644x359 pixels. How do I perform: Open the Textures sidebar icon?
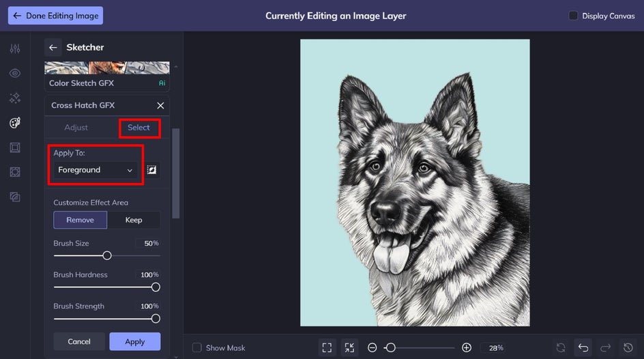(15, 197)
